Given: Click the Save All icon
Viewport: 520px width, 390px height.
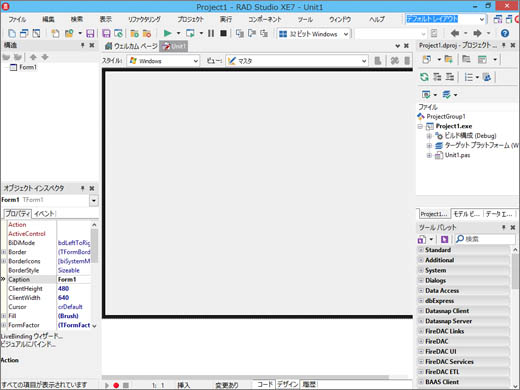Looking at the screenshot, I should [106, 33].
